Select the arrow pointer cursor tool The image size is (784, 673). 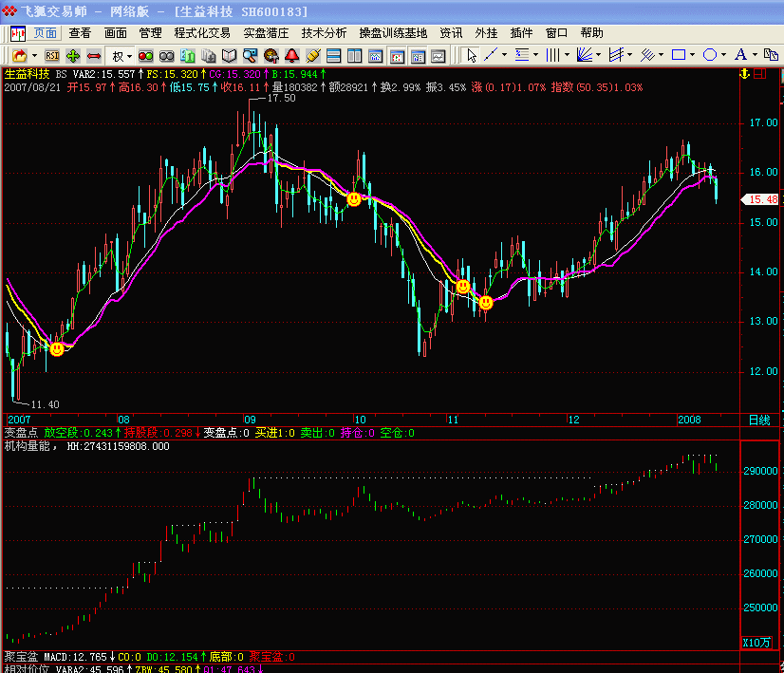[x=472, y=55]
